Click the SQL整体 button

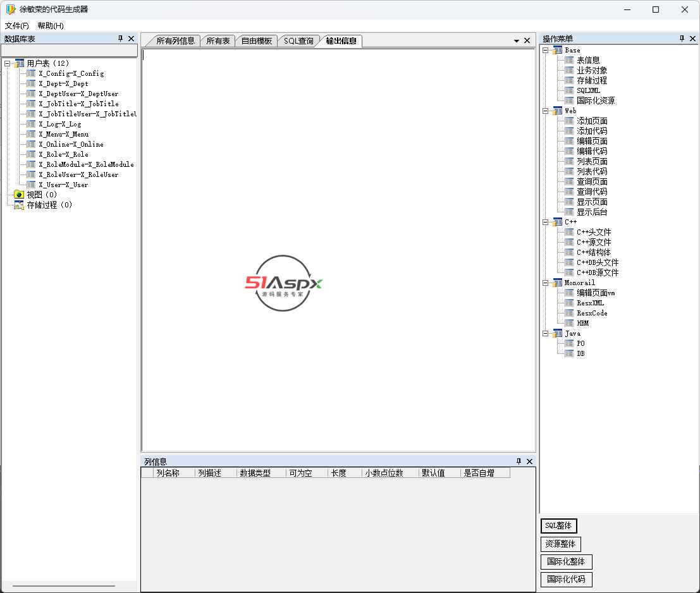coord(558,525)
